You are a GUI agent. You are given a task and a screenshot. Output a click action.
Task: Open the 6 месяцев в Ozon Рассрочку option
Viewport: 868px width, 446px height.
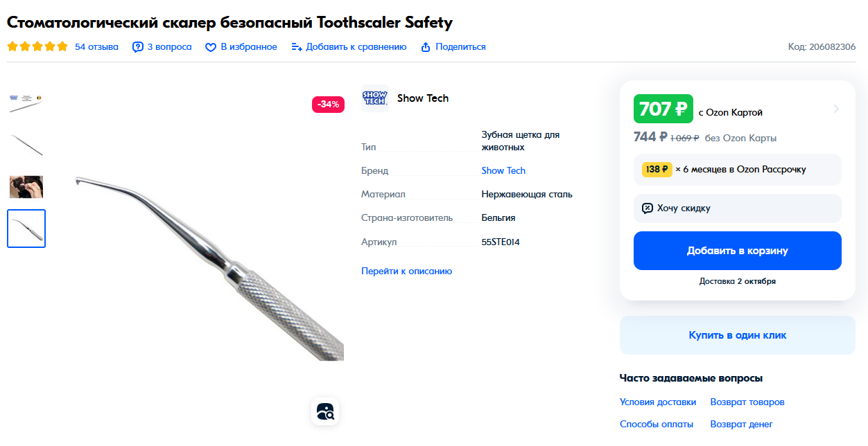pos(738,169)
